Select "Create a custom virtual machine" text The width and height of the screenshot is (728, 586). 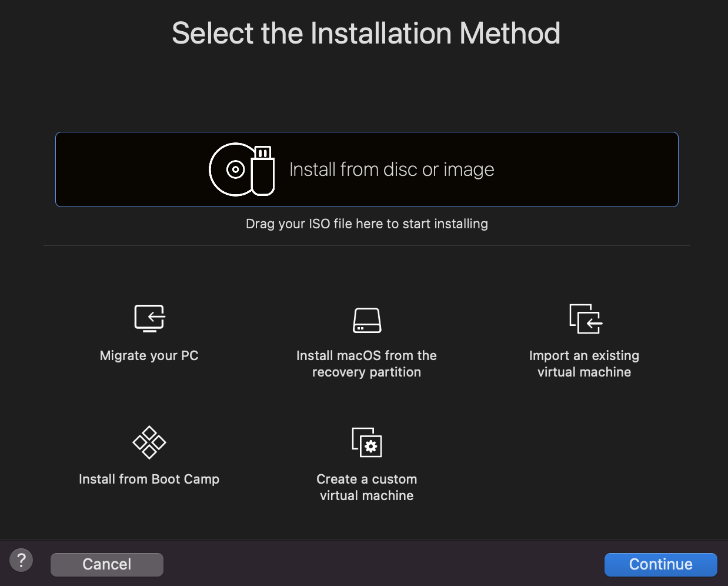(367, 487)
